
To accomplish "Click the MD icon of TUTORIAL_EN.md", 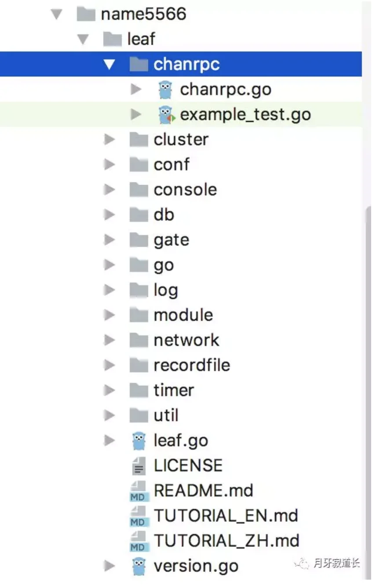I will tap(138, 516).
